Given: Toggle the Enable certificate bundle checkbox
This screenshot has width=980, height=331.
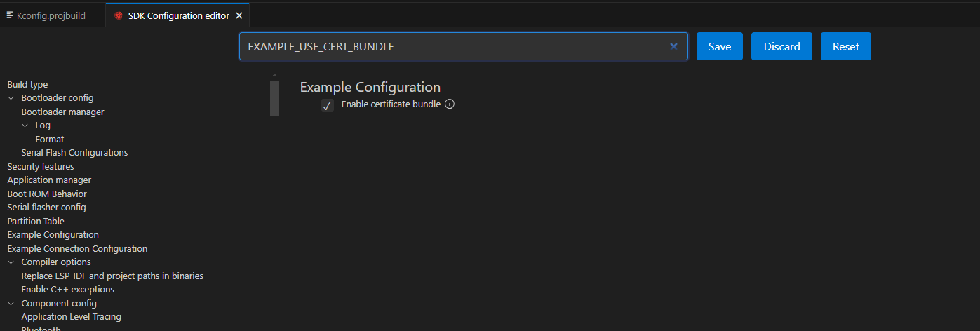Looking at the screenshot, I should pyautogui.click(x=327, y=105).
